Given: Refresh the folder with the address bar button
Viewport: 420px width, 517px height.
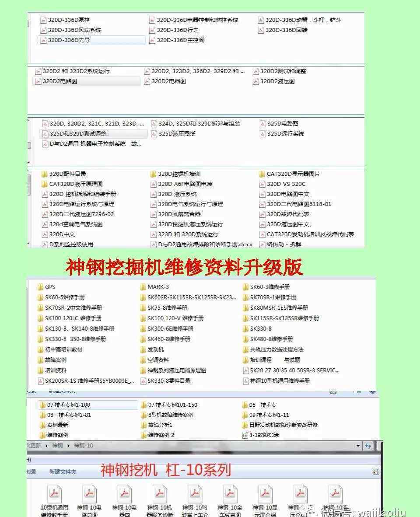Looking at the screenshot, I should pos(368,446).
